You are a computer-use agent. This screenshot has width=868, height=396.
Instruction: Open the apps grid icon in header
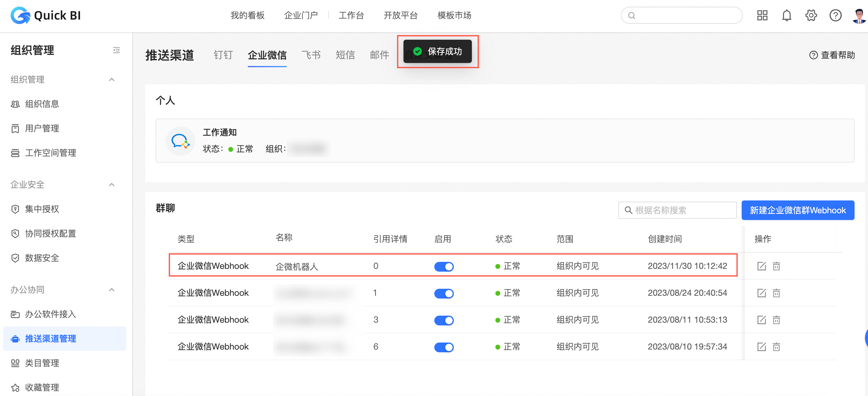762,16
